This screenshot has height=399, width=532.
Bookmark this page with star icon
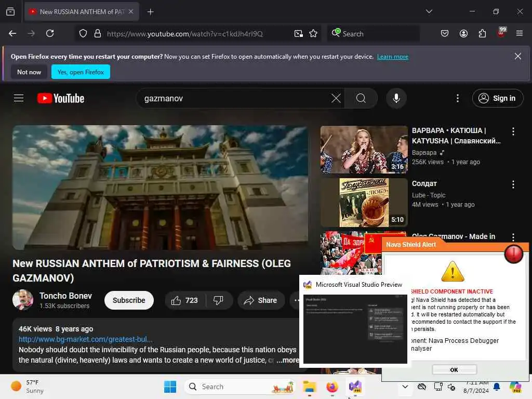coord(313,33)
